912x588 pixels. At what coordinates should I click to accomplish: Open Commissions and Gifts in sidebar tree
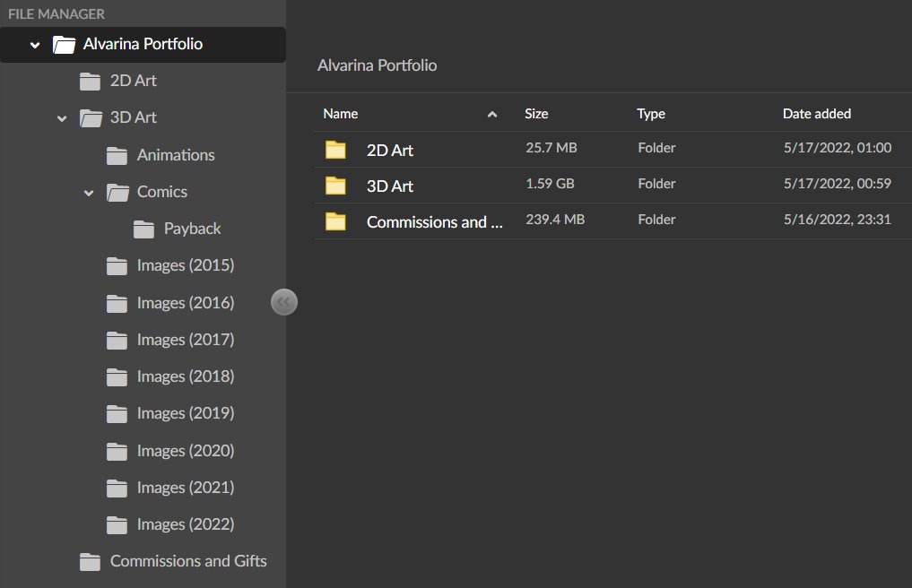pyautogui.click(x=188, y=561)
